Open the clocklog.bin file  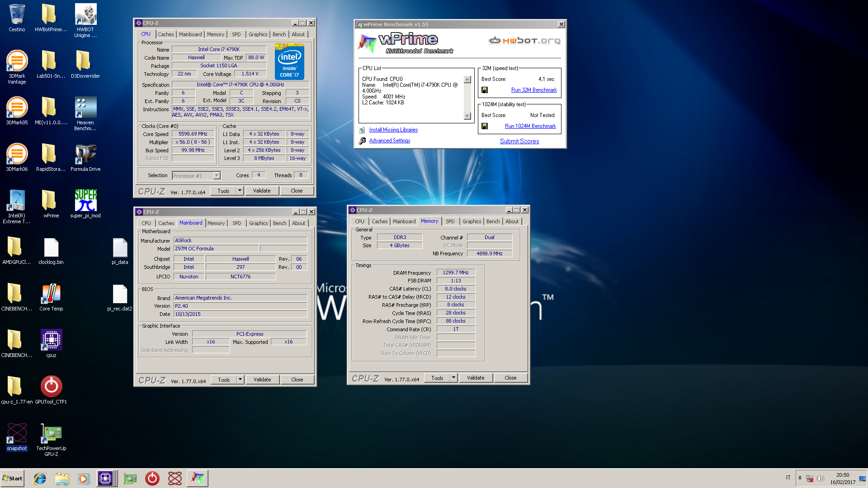[x=51, y=250]
